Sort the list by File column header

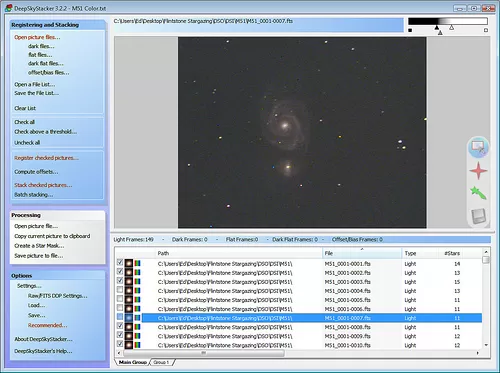coord(362,253)
